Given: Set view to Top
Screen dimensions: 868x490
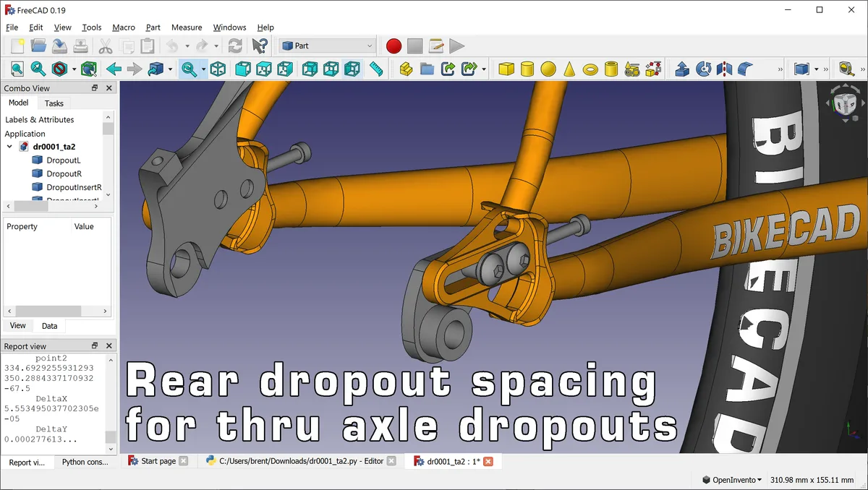Looking at the screenshot, I should point(264,69).
